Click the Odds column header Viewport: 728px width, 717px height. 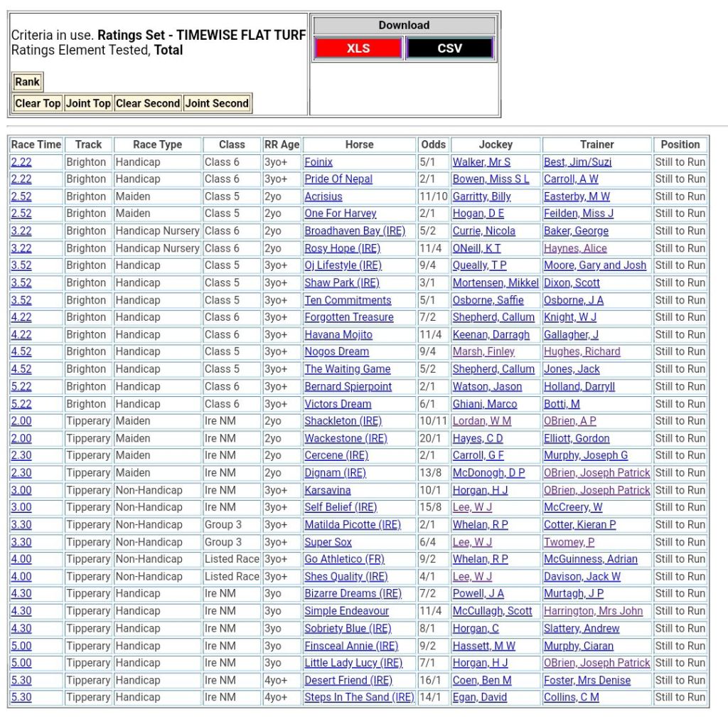point(433,144)
